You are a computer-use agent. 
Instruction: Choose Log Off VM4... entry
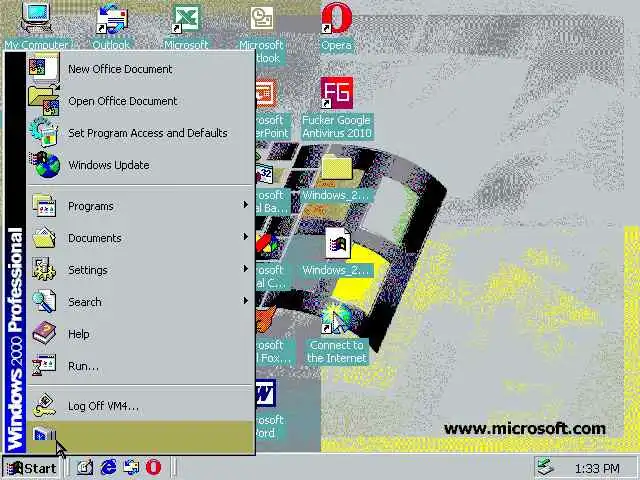[x=141, y=406]
